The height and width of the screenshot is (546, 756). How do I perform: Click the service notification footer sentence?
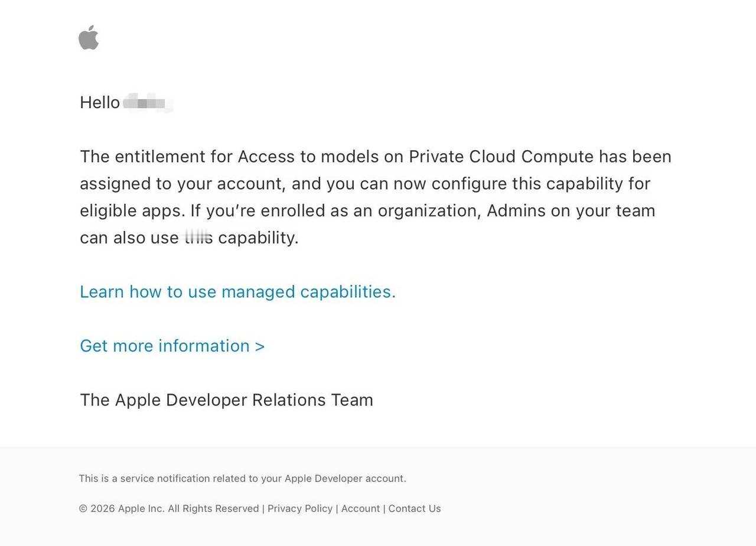click(243, 479)
